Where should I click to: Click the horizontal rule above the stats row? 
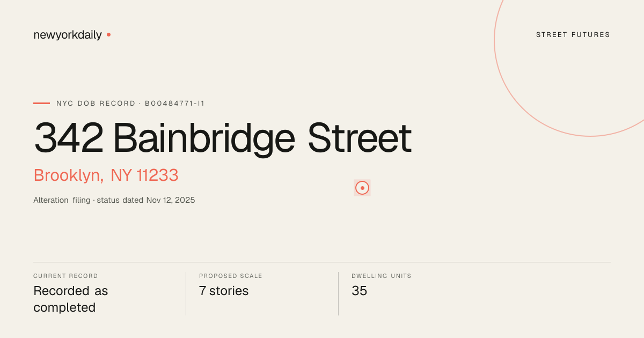click(322, 262)
